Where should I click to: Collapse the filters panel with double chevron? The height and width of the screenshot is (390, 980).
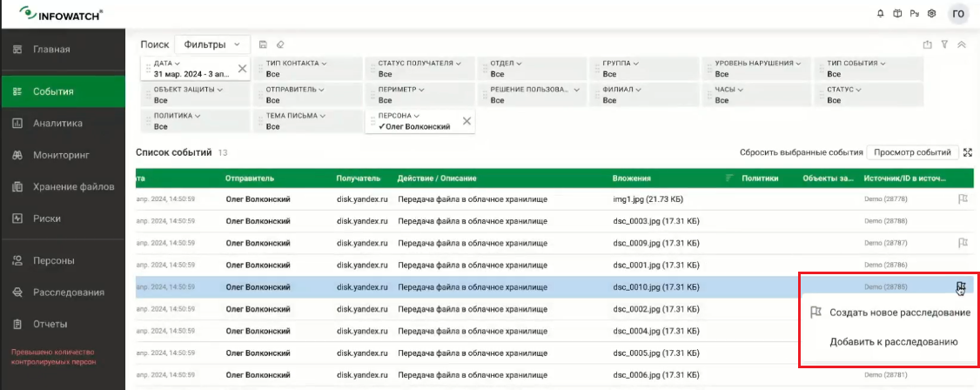pos(962,44)
